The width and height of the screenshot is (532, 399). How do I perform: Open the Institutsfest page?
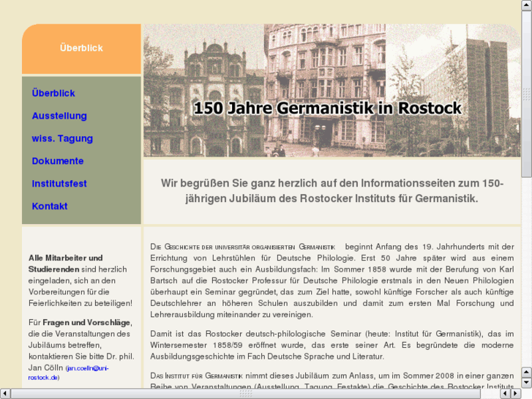[x=59, y=184]
